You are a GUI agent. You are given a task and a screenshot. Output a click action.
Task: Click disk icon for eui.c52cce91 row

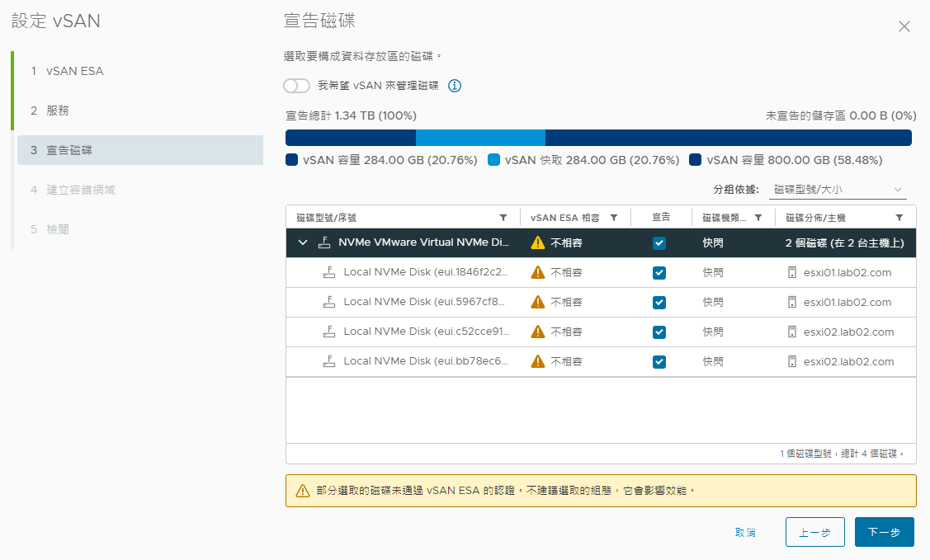tap(329, 332)
